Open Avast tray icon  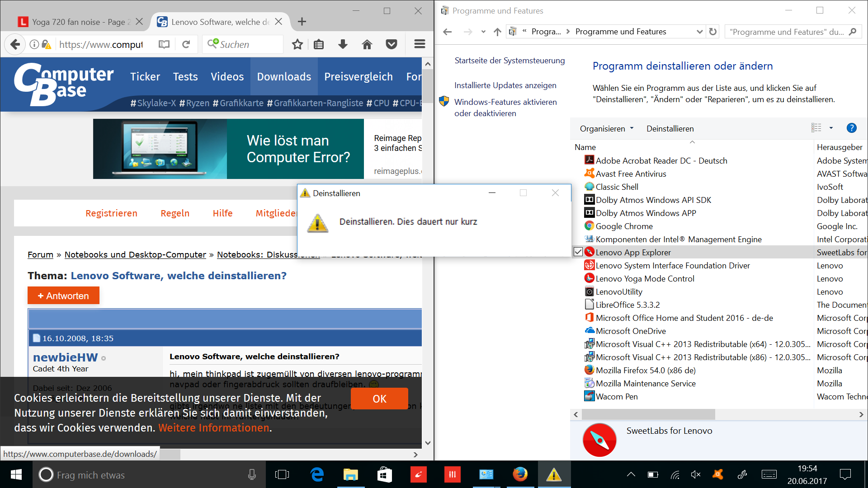coord(717,474)
